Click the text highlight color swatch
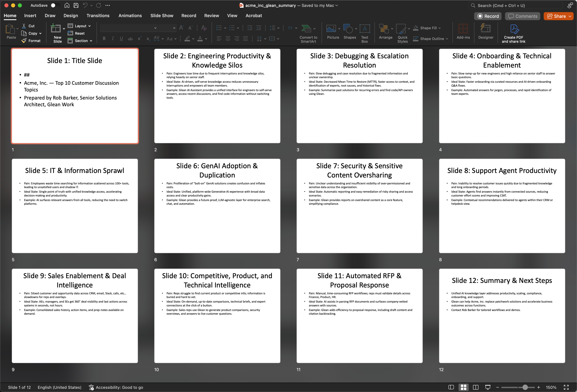Image resolution: width=577 pixels, height=392 pixels. 187,38
